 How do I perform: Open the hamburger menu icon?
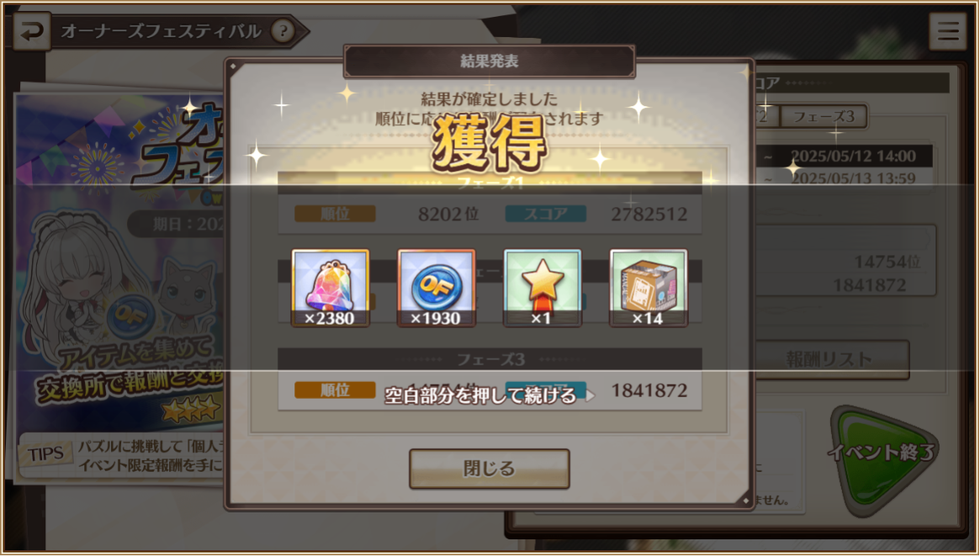click(x=947, y=30)
